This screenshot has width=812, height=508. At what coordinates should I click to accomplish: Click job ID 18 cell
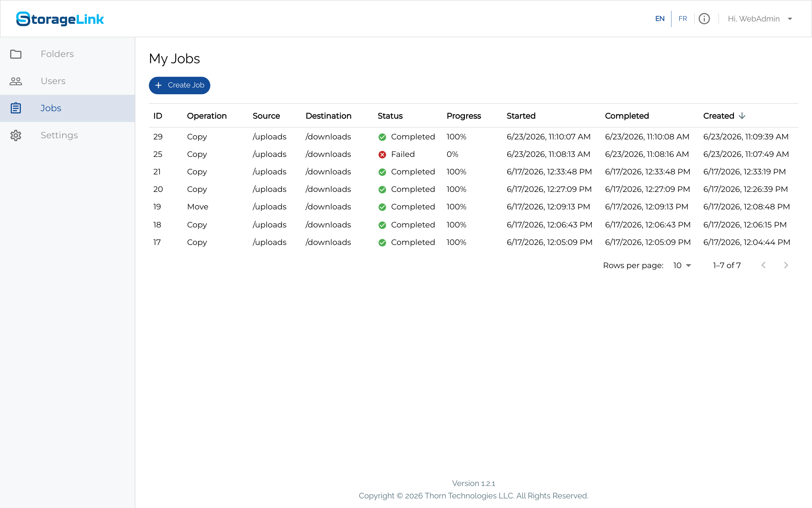(x=157, y=225)
